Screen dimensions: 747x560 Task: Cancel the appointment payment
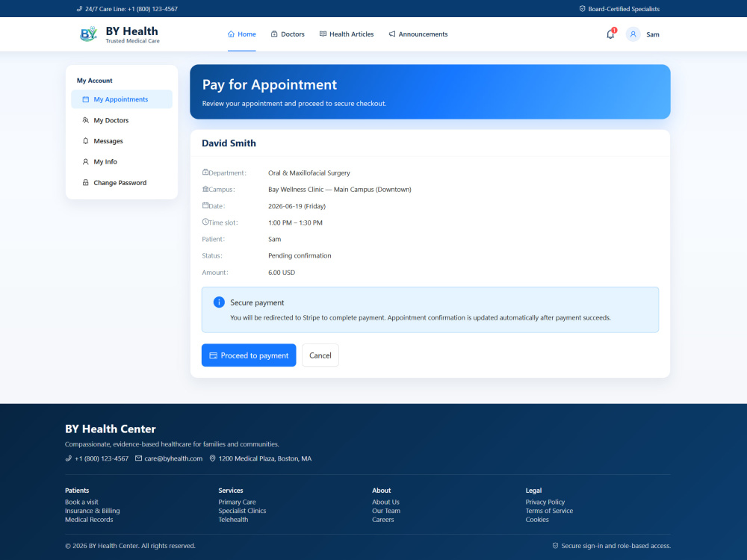coord(320,355)
